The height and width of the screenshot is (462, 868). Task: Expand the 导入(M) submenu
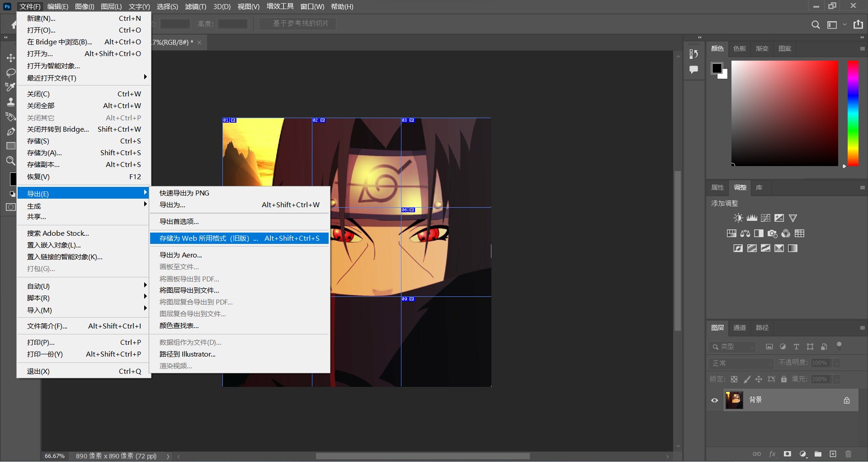click(84, 310)
